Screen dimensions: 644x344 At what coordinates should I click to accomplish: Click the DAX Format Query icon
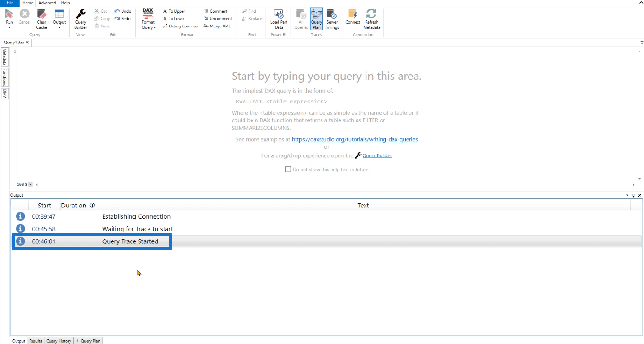(x=148, y=14)
